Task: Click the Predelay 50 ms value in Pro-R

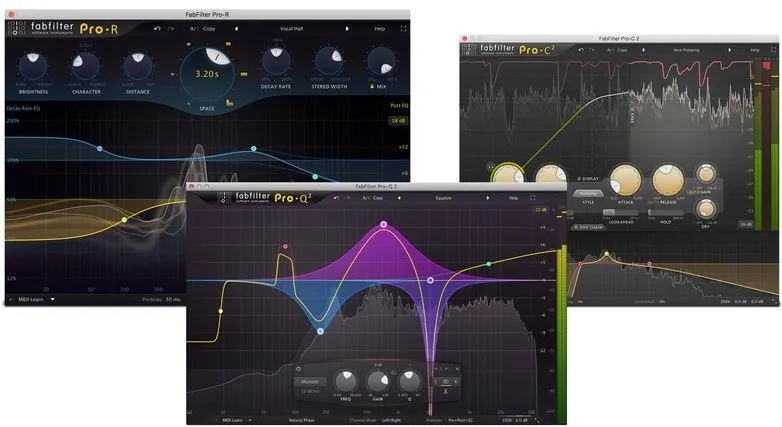Action: pyautogui.click(x=173, y=299)
